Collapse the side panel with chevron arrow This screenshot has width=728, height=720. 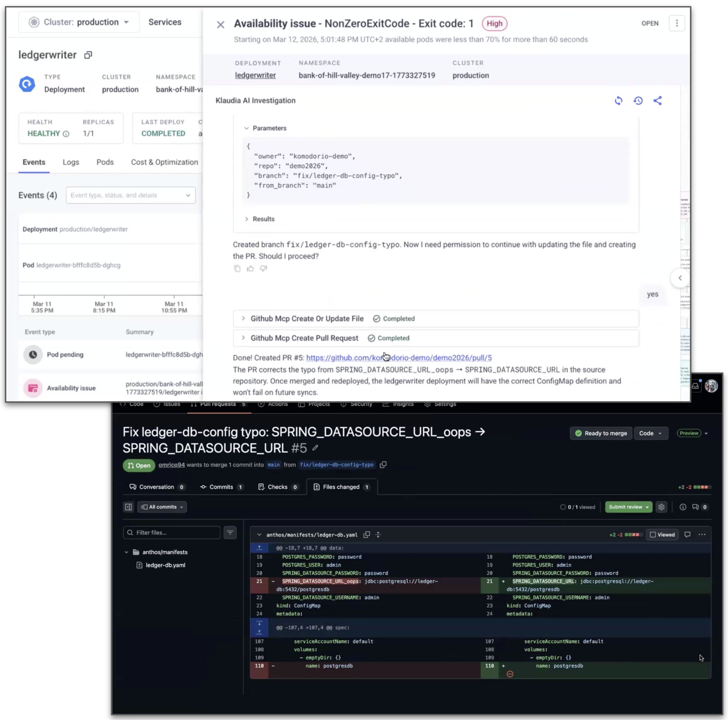click(x=680, y=278)
